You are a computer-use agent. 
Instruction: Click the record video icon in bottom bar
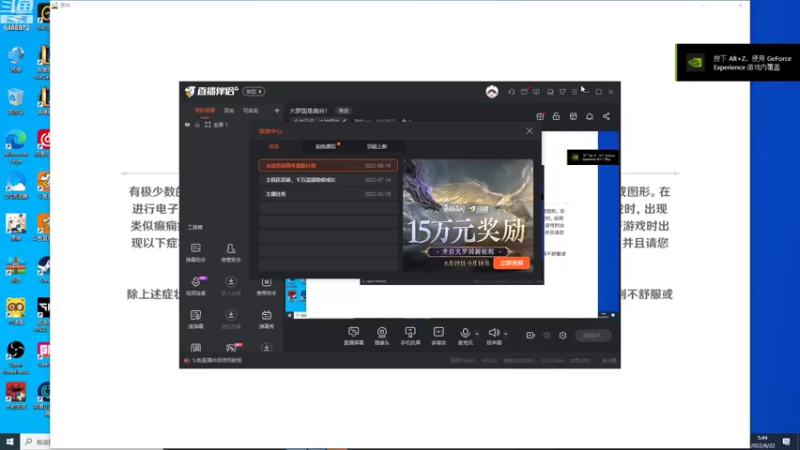(531, 335)
